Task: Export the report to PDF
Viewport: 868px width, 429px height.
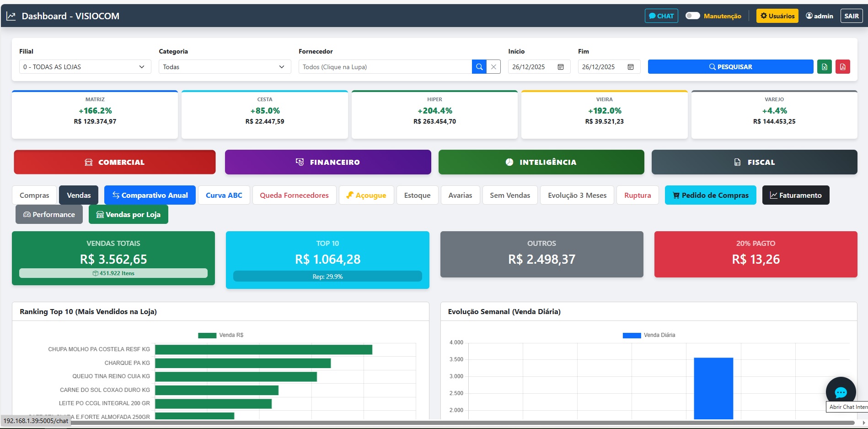Action: [843, 66]
